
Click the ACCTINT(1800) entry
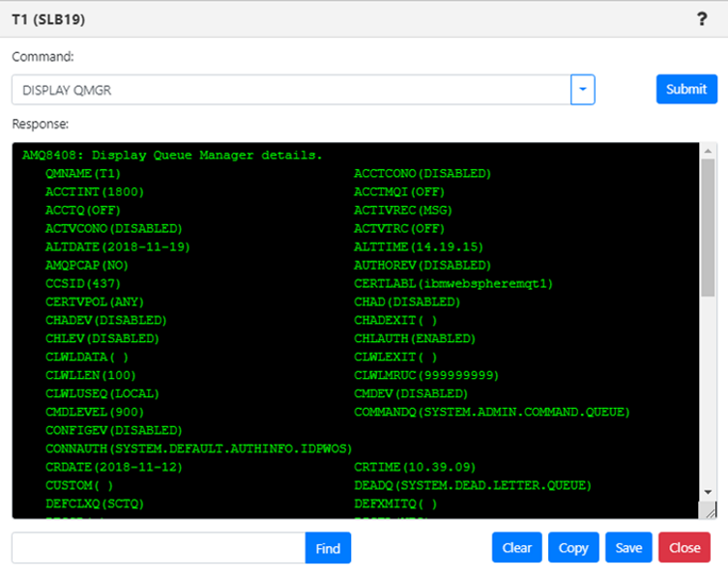click(x=94, y=191)
